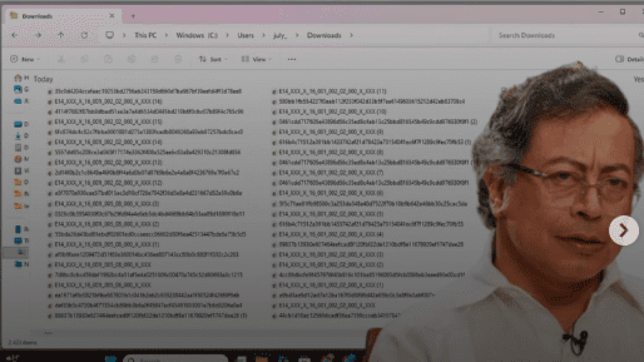Select the Paste clipboard icon in toolbar
The height and width of the screenshot is (362, 644).
[108, 59]
